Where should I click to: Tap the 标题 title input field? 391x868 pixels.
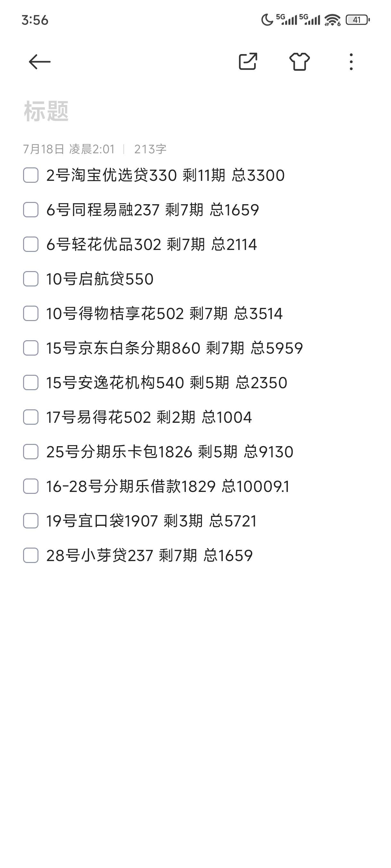(195, 111)
